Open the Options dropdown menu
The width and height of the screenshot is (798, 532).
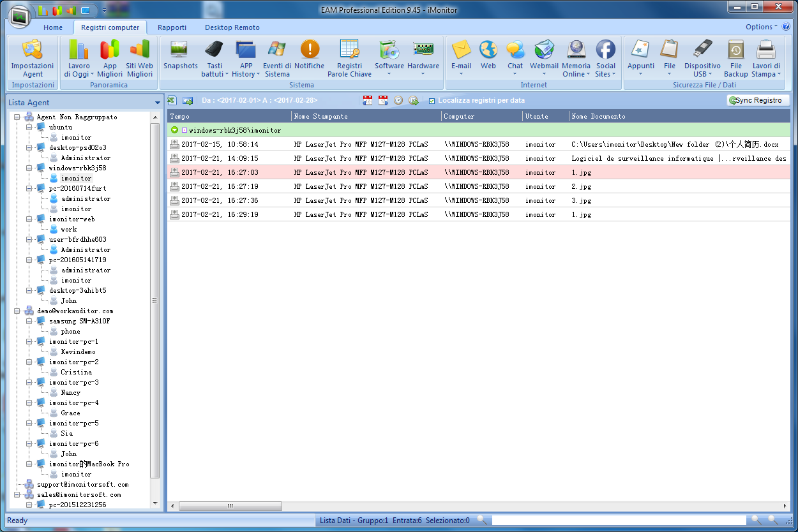pyautogui.click(x=762, y=27)
